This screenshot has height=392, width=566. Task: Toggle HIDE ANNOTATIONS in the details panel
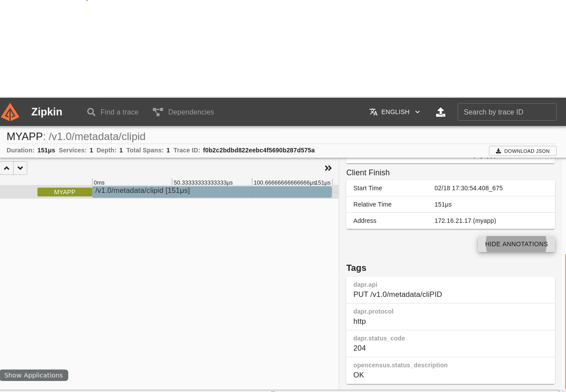516,244
